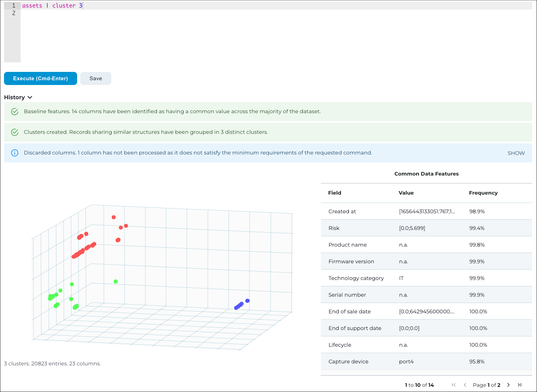Image resolution: width=537 pixels, height=392 pixels.
Task: Click the 'End of support date' field cell
Action: pos(355,328)
